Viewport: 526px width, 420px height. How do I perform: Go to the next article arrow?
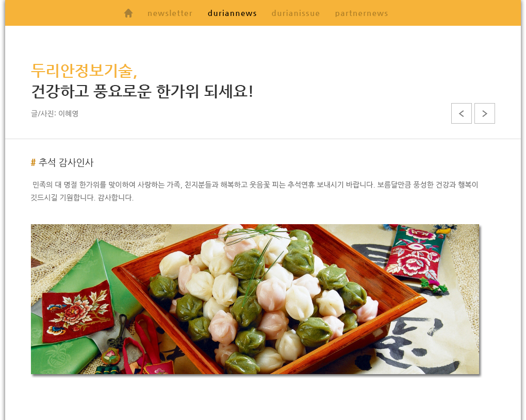484,113
